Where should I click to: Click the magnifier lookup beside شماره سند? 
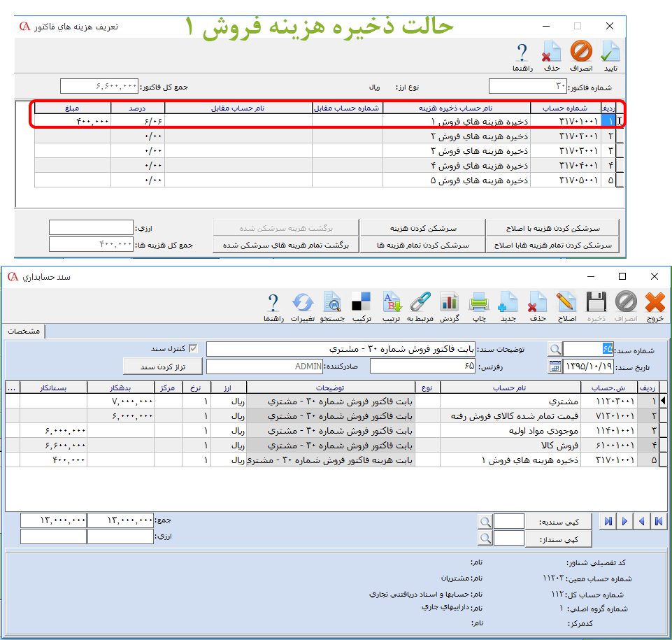(x=555, y=349)
